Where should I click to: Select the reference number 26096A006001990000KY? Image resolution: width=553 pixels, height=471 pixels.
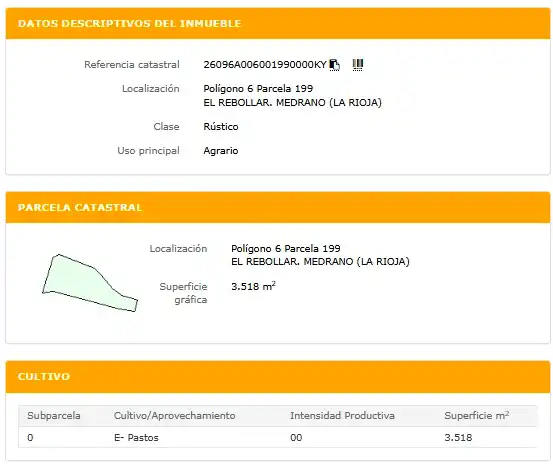[x=265, y=65]
